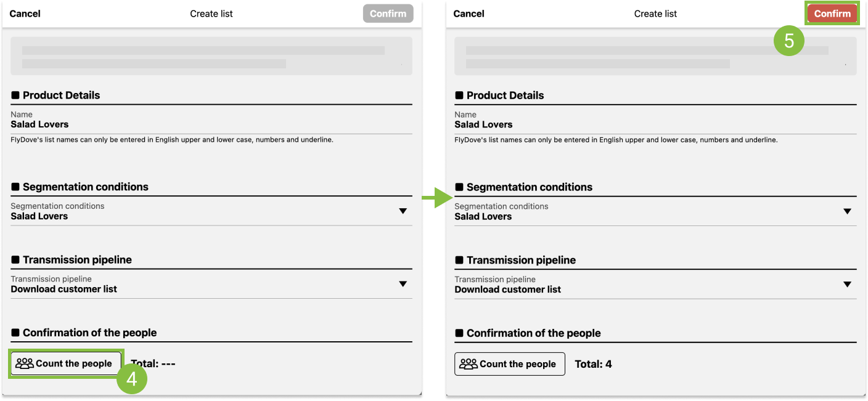
Task: Expand the right panel's Transmission pipeline dropdown arrow
Action: tap(847, 285)
